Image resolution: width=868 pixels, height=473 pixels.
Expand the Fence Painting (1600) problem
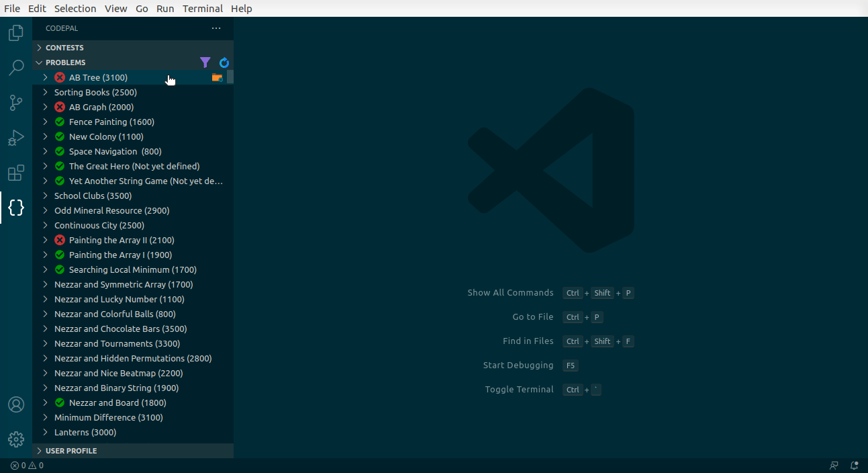111,122
